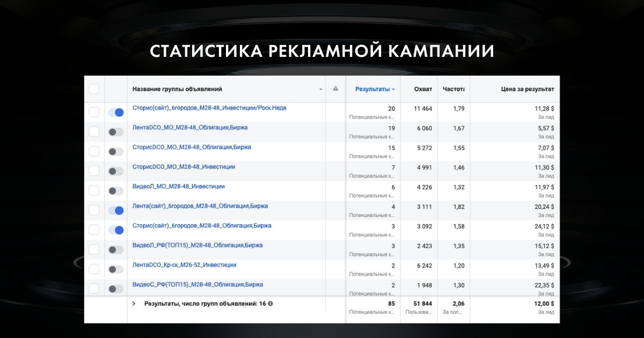Viewport: 644px width, 338px height.
Task: Check the box for Сторис(сайт)_6городов Инвестиции/Роск.Неда row
Action: point(94,112)
